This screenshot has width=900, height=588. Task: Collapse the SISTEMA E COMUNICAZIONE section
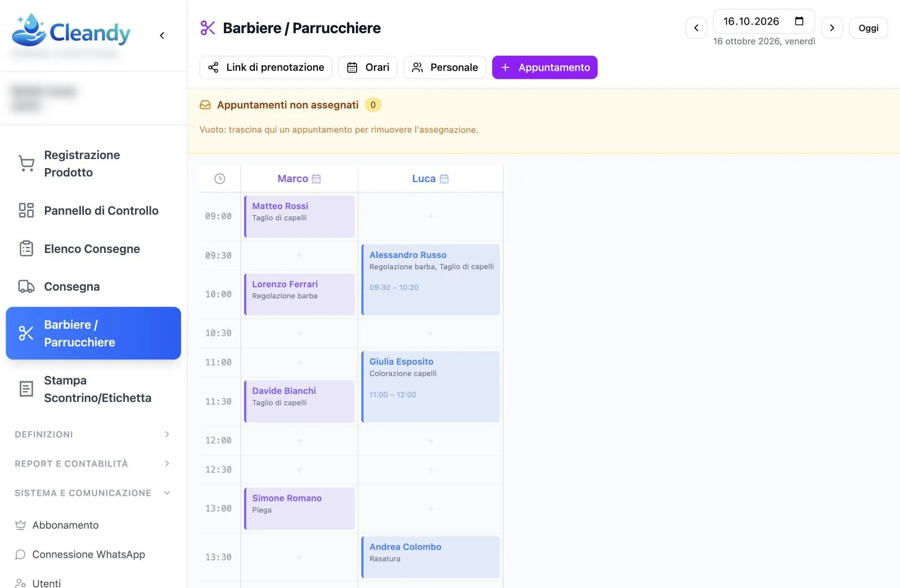point(93,493)
